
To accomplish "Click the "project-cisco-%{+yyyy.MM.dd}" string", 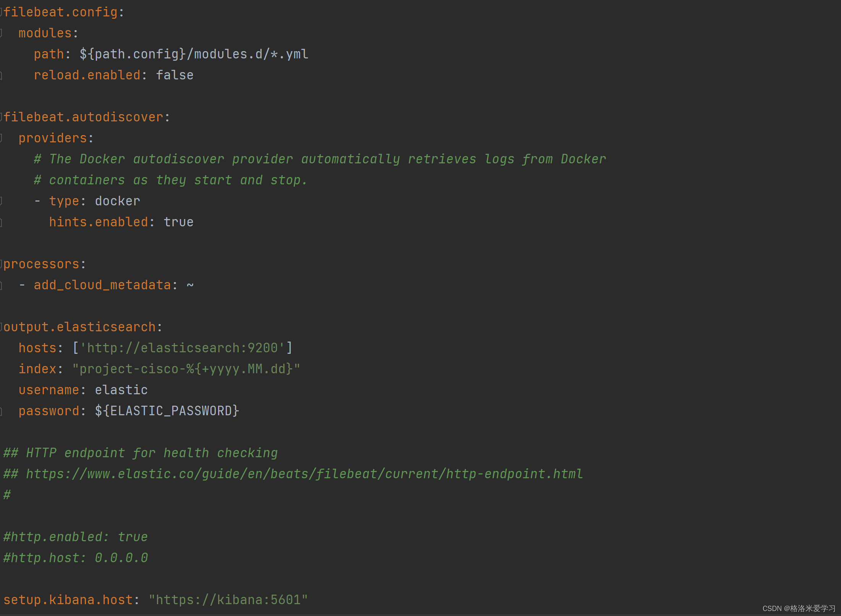I will pyautogui.click(x=186, y=369).
